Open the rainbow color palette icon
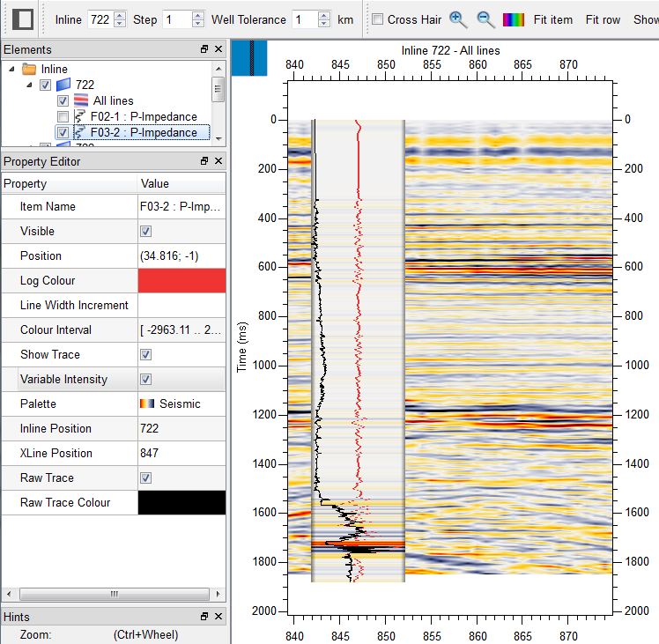The height and width of the screenshot is (644, 659). point(514,19)
